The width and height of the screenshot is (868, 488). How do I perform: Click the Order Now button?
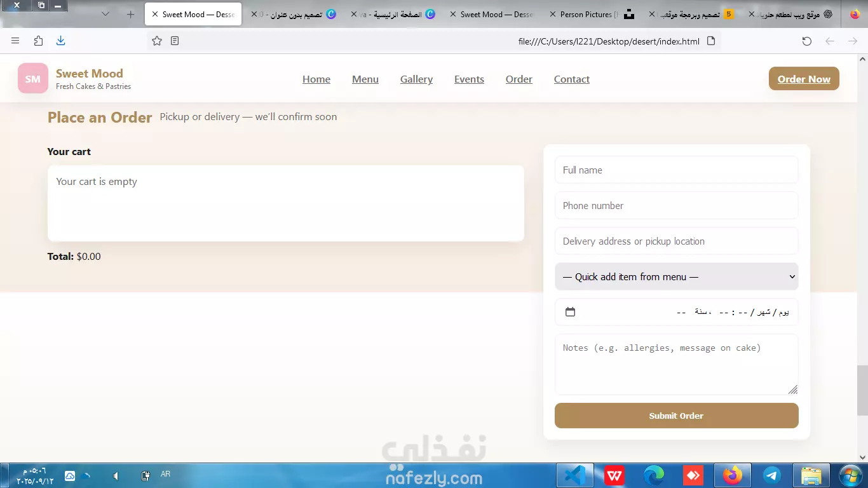[804, 79]
